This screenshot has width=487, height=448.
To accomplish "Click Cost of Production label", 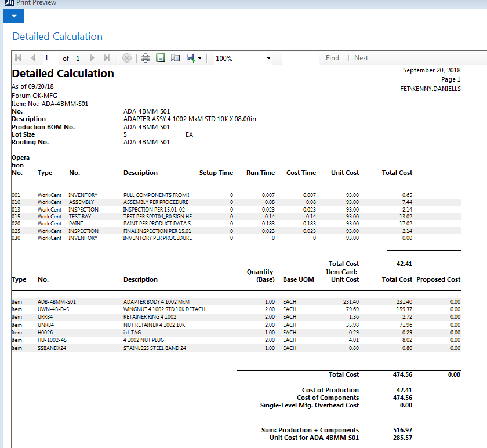I will 330,390.
